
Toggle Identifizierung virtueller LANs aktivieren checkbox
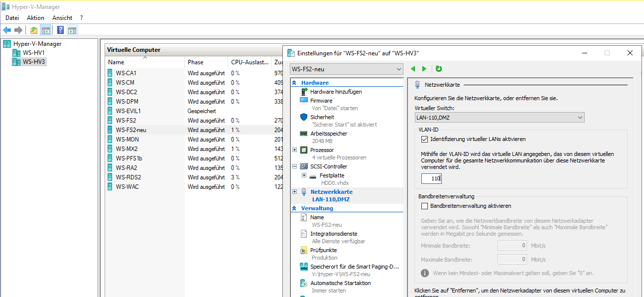click(424, 139)
